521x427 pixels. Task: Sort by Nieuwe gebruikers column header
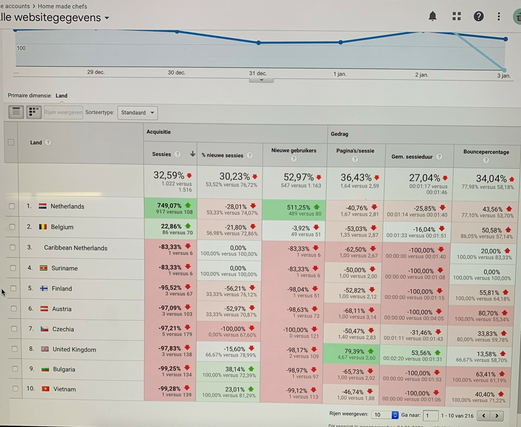tap(293, 150)
